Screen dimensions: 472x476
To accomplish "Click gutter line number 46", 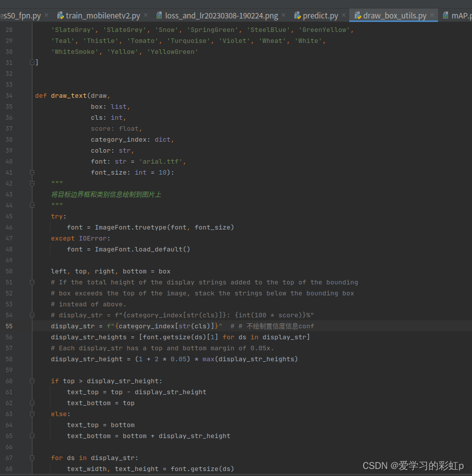I will click(9, 228).
